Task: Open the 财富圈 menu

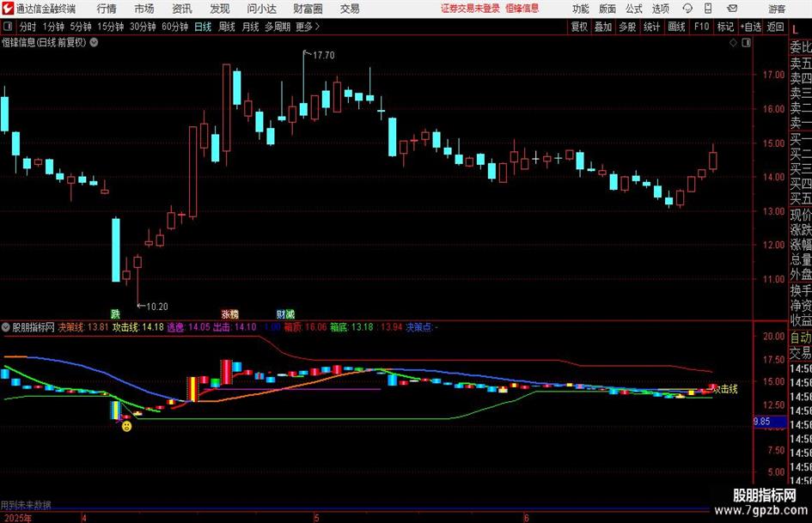Action: click(x=308, y=9)
